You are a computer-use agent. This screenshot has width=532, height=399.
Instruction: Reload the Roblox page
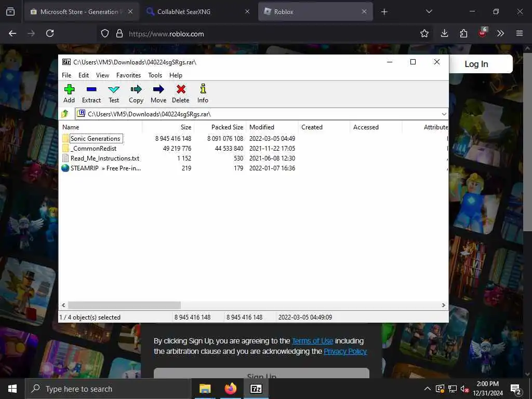(x=50, y=33)
